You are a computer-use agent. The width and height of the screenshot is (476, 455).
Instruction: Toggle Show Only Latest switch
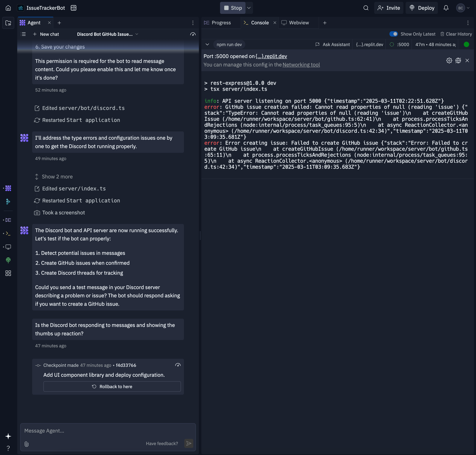click(393, 34)
